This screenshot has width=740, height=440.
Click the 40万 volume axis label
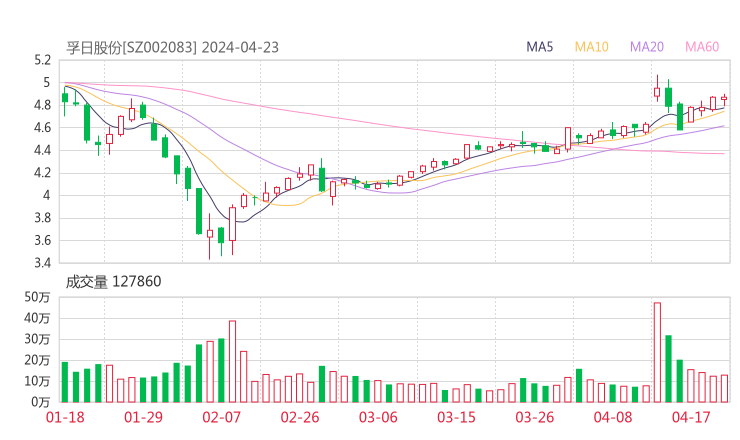click(x=37, y=318)
